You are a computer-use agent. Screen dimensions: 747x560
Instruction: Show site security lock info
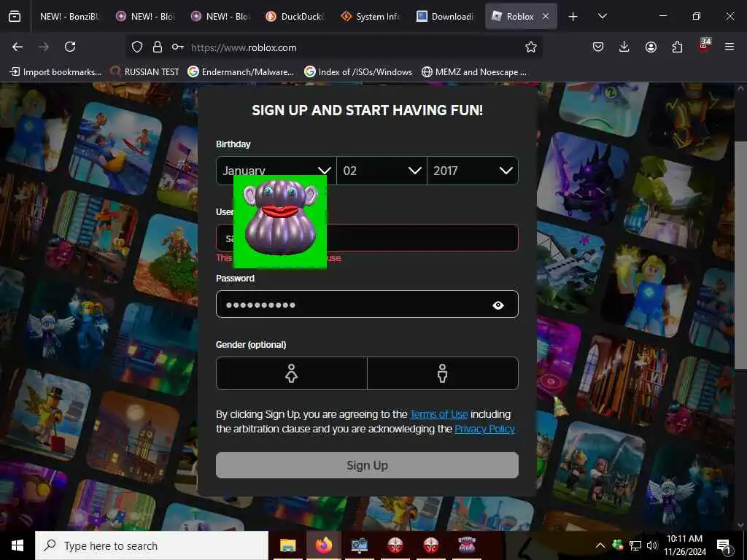coord(158,47)
